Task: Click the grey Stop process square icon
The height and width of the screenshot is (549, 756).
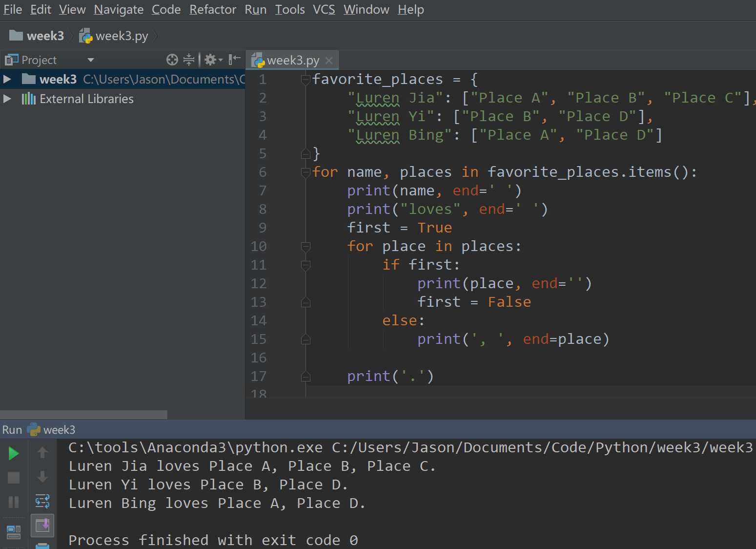Action: point(14,478)
